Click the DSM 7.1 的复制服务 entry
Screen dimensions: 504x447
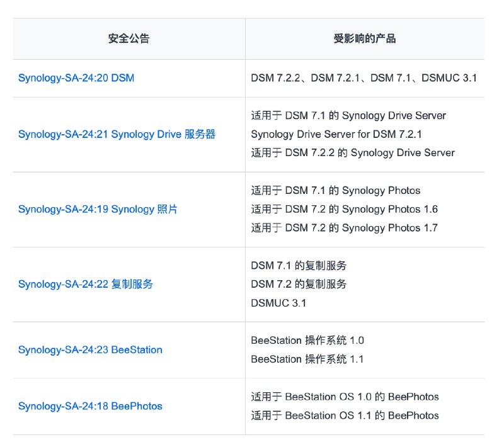pyautogui.click(x=299, y=266)
